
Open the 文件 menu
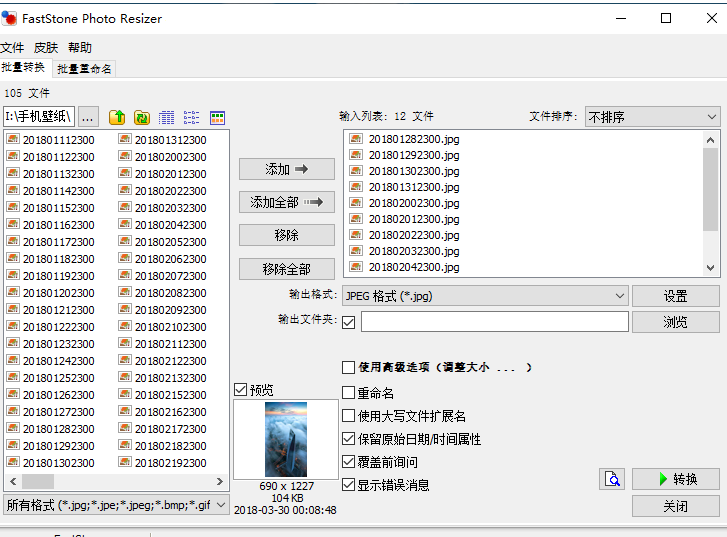[12, 48]
